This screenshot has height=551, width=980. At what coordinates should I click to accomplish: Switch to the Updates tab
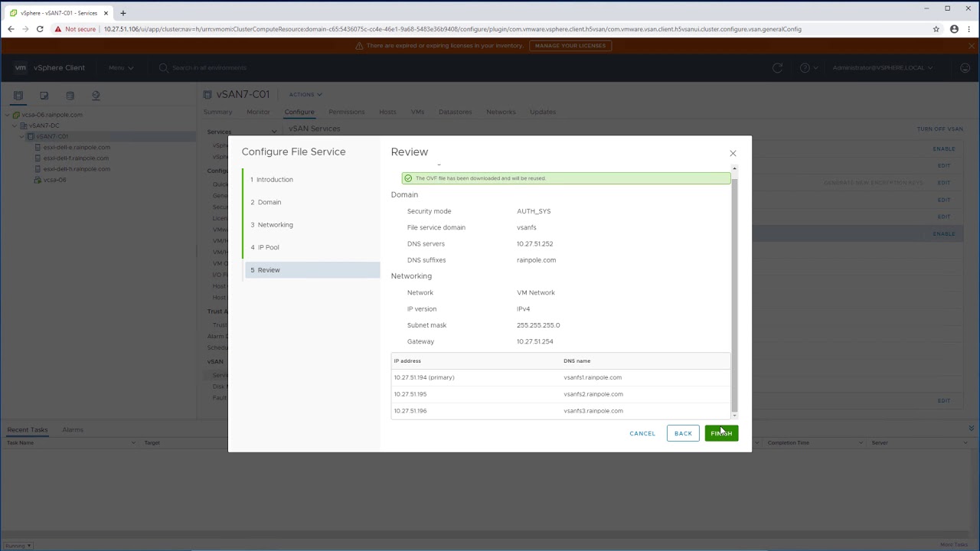543,112
